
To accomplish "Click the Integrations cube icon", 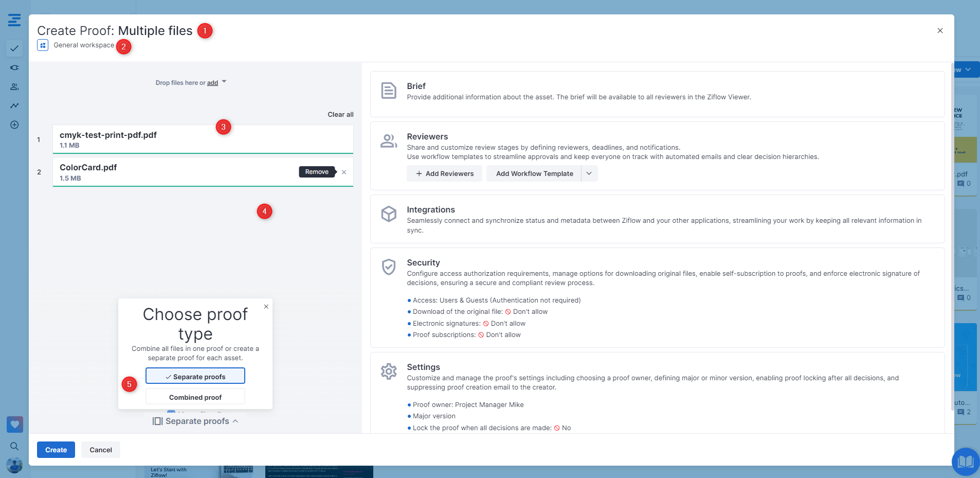I will [389, 214].
